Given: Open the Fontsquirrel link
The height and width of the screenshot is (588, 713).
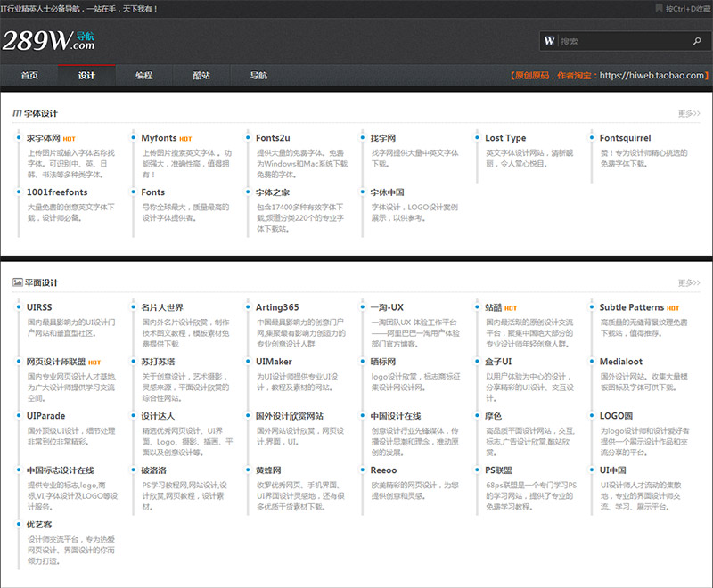Looking at the screenshot, I should pos(625,138).
